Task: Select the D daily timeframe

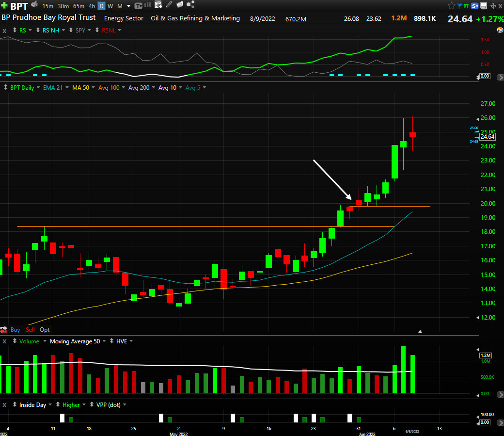Action: click(101, 6)
